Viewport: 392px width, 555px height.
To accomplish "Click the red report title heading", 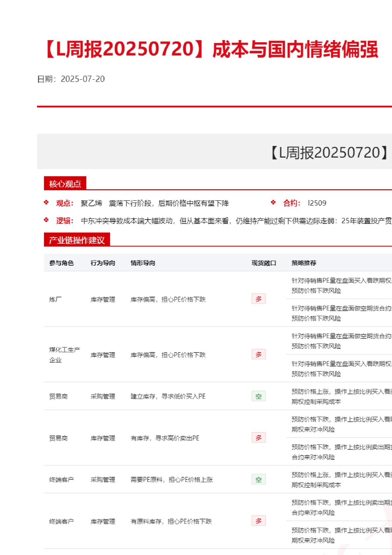I will [x=211, y=50].
